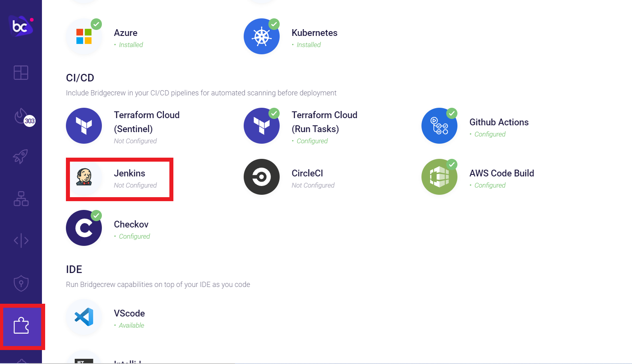The height and width of the screenshot is (364, 632).
Task: Open the VScode integration title
Action: 129,313
